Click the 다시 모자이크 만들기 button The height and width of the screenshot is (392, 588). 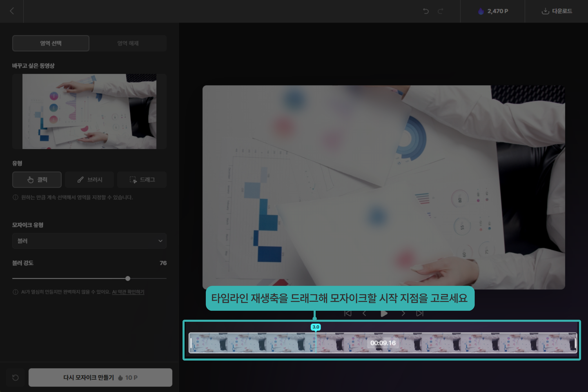pyautogui.click(x=100, y=378)
